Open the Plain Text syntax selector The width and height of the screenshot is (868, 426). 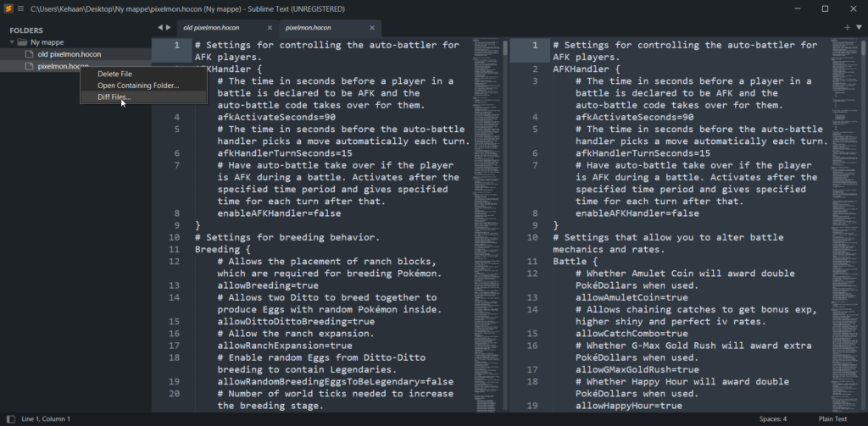click(832, 419)
